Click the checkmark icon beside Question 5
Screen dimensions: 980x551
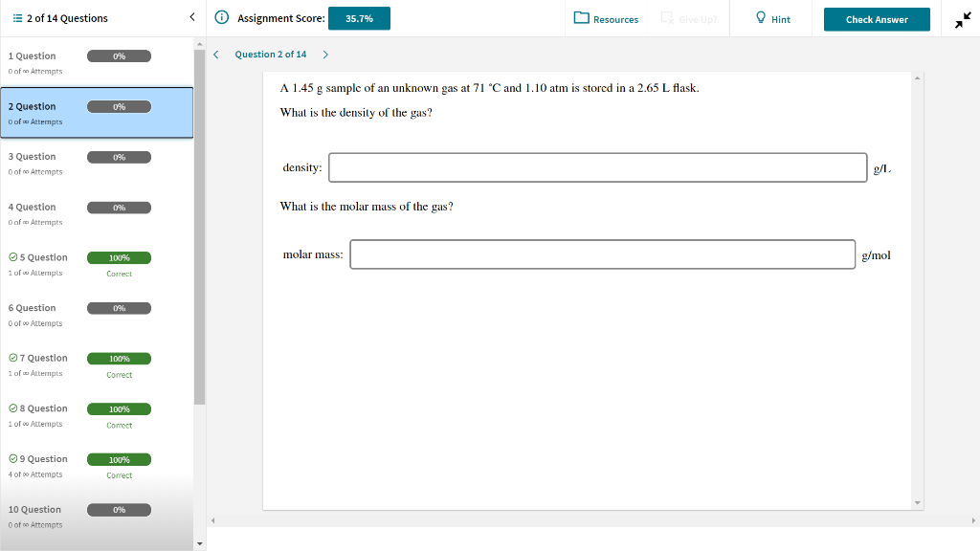(11, 256)
